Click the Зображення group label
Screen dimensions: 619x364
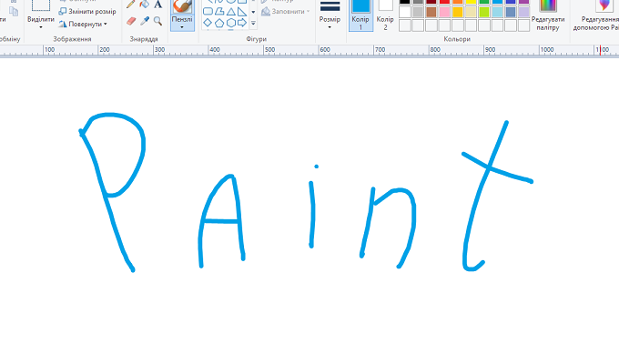tap(72, 39)
